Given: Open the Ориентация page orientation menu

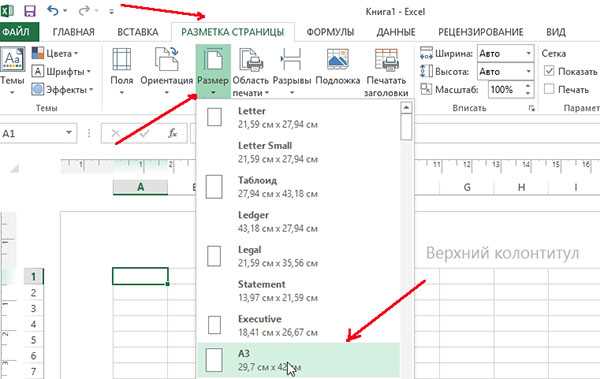Looking at the screenshot, I should [x=166, y=71].
